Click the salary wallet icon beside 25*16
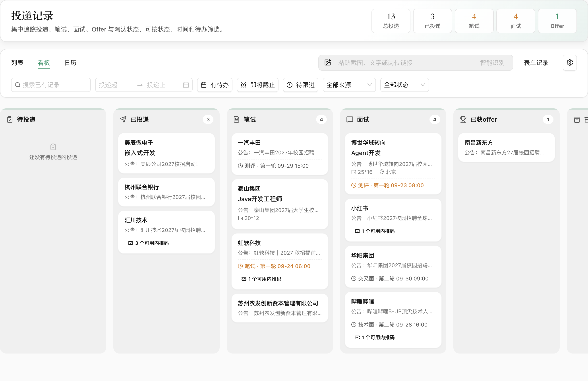The width and height of the screenshot is (588, 381). (x=354, y=172)
